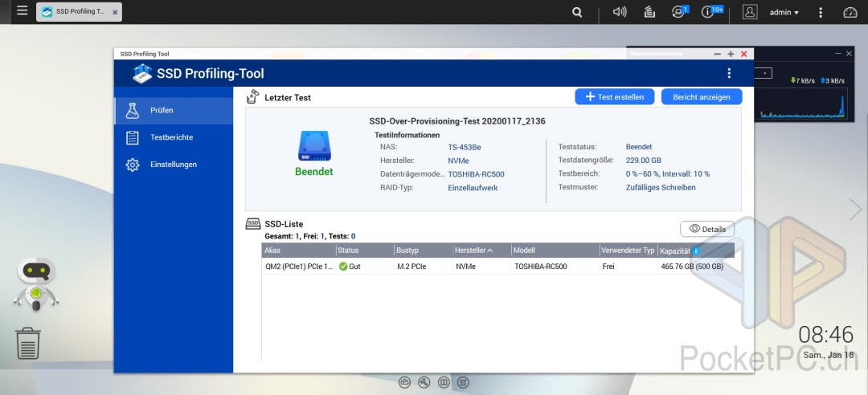
Task: Open the volume control speaker icon
Action: (620, 12)
